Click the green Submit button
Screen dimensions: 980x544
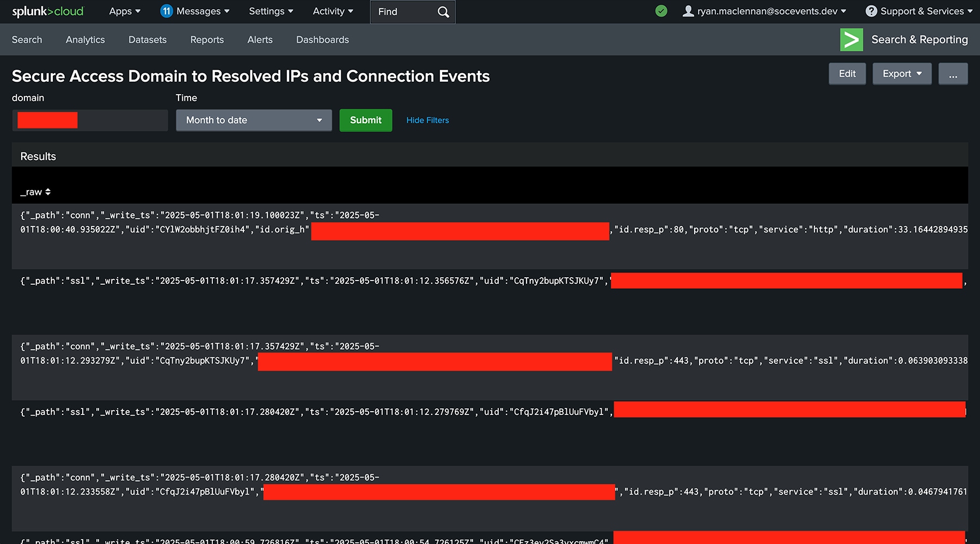point(366,120)
